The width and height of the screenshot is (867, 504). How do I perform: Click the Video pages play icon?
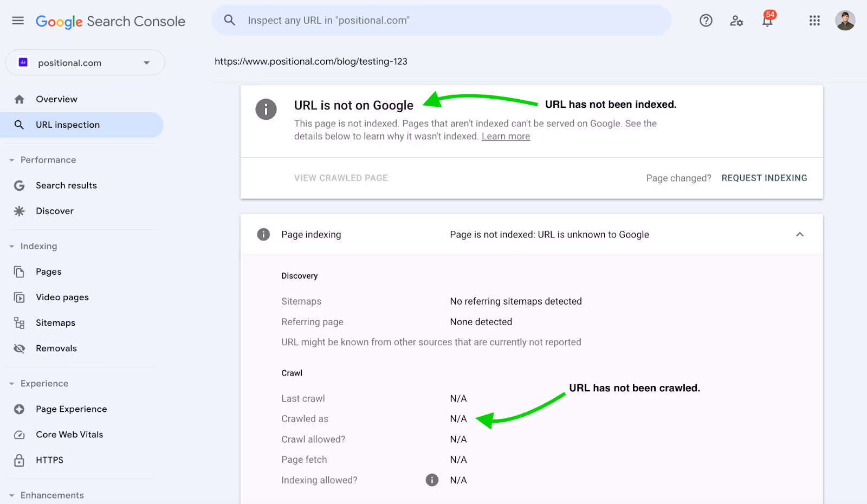coord(20,298)
